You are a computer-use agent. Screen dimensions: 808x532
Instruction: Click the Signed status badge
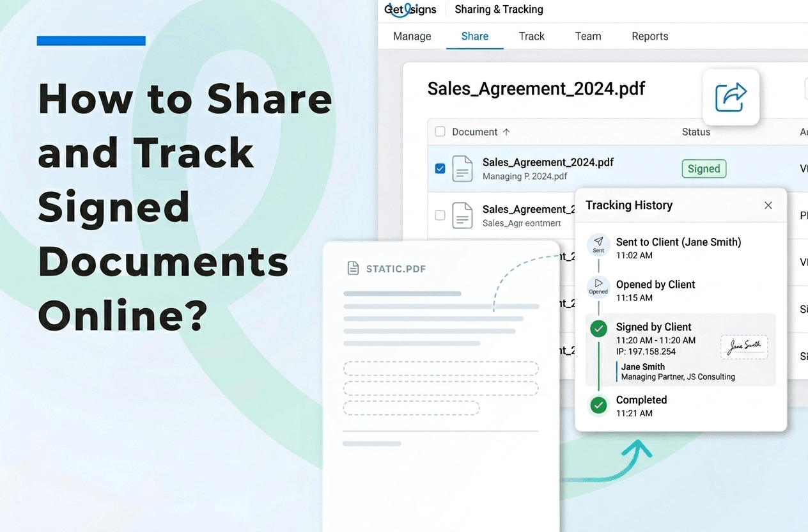[x=704, y=169]
